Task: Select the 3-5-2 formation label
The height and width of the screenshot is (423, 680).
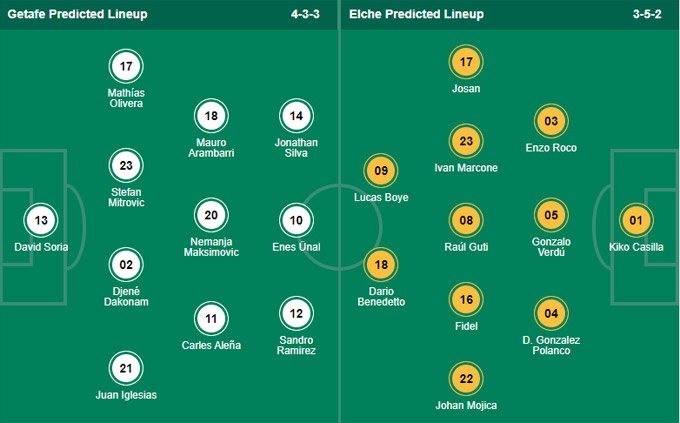Action: pos(647,14)
